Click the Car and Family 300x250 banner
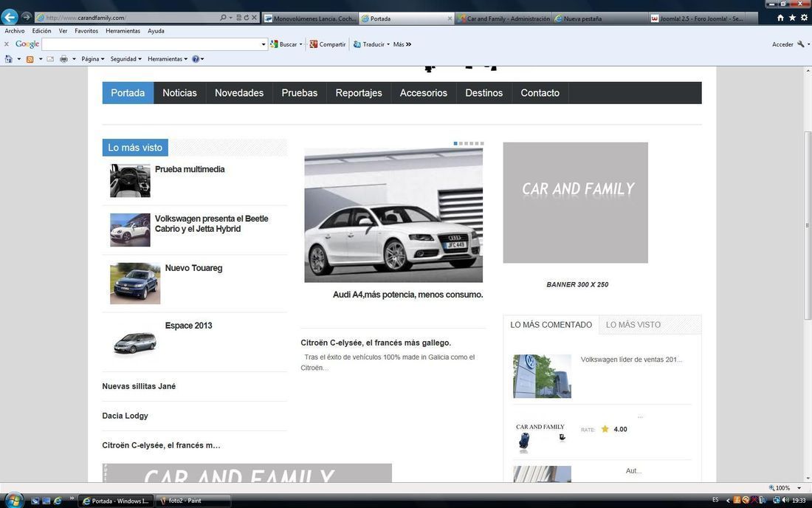 click(x=575, y=202)
